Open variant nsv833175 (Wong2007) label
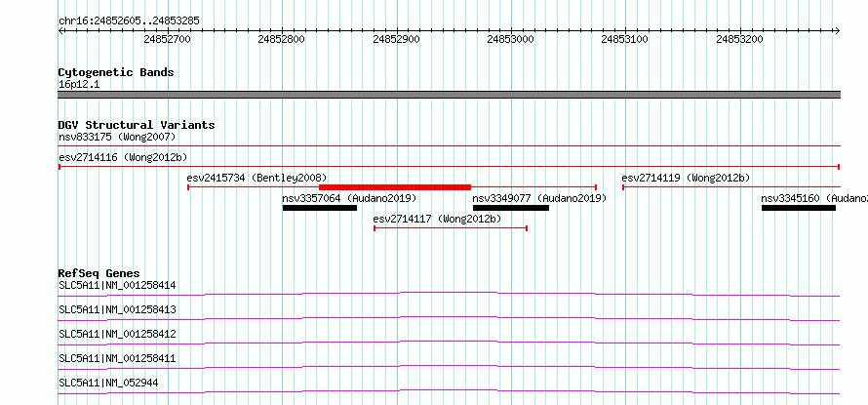The width and height of the screenshot is (868, 405). coord(117,137)
